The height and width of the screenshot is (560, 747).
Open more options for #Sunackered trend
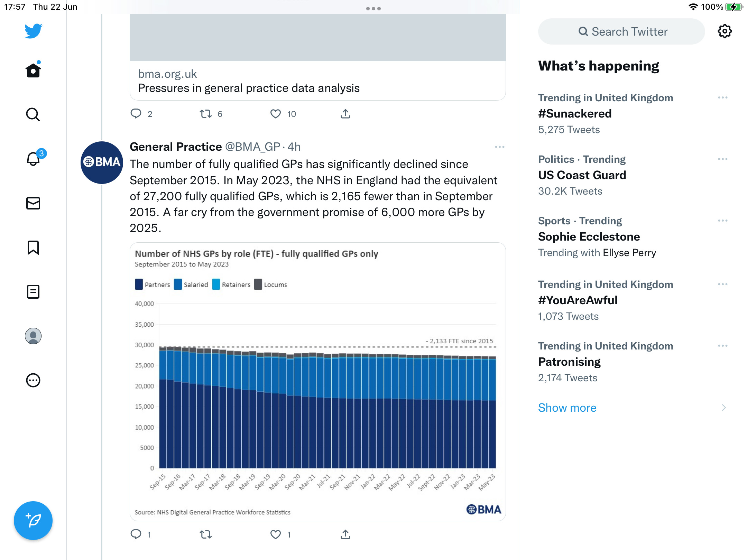722,98
